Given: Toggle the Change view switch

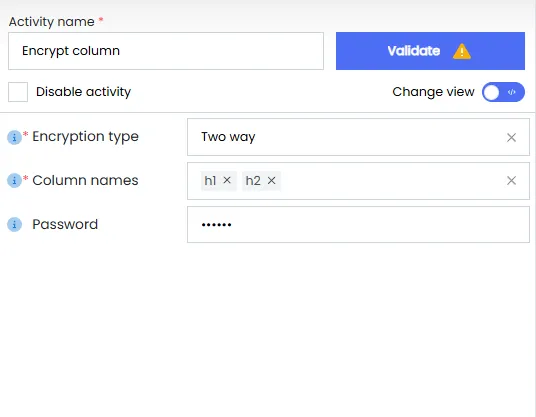Looking at the screenshot, I should (503, 92).
